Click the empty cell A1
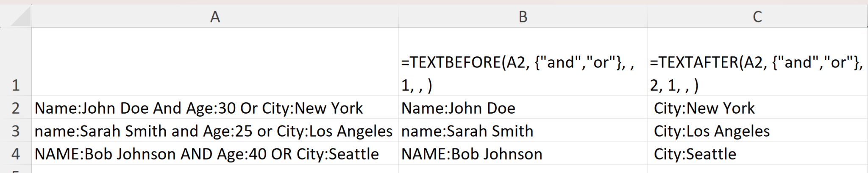This screenshot has width=868, height=173. pyautogui.click(x=215, y=62)
